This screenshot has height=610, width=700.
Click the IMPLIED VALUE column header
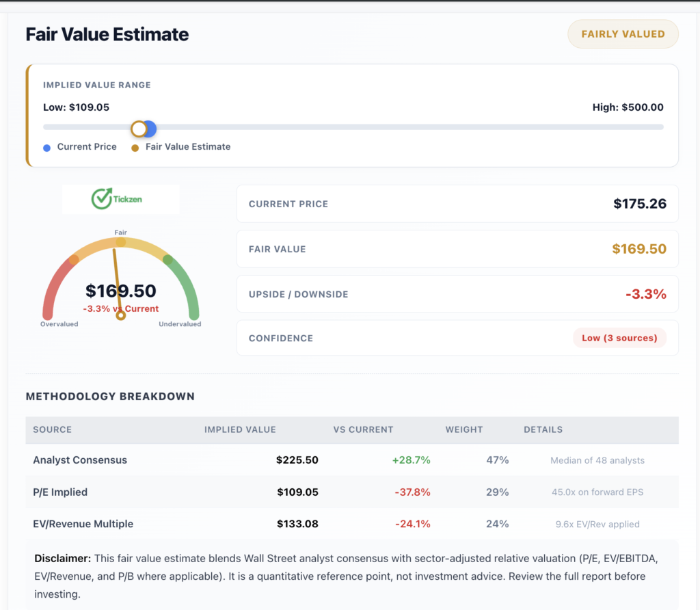click(240, 429)
